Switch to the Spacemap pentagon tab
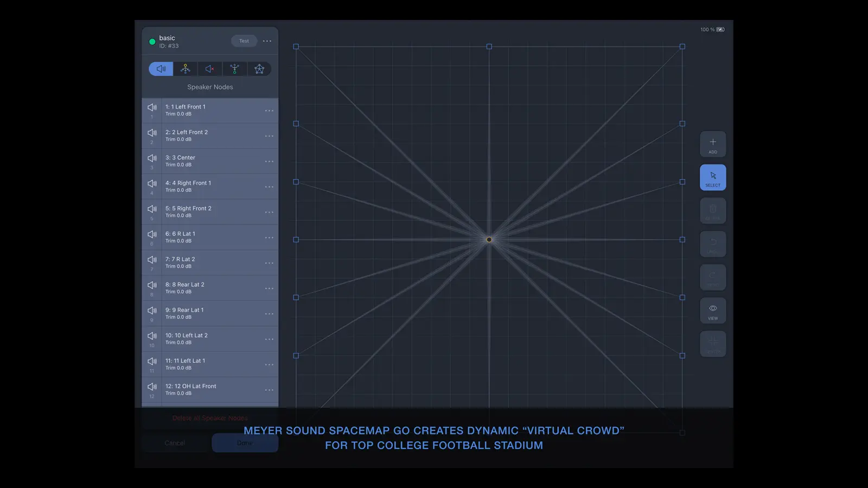868x488 pixels. point(259,69)
